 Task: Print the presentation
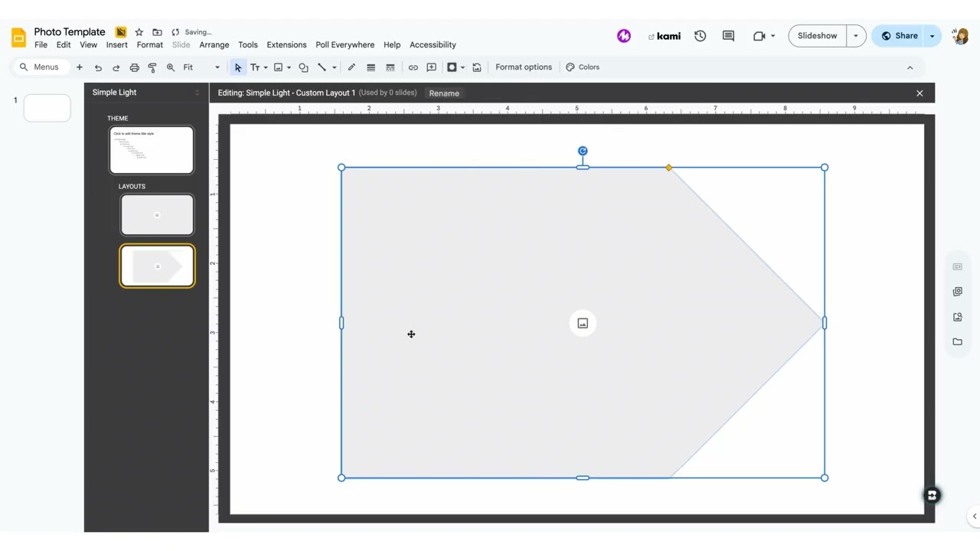pyautogui.click(x=134, y=67)
